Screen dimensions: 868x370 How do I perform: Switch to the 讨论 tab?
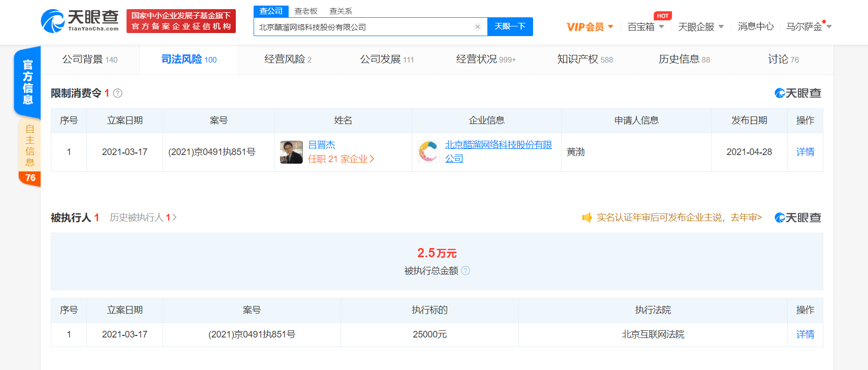tap(783, 59)
